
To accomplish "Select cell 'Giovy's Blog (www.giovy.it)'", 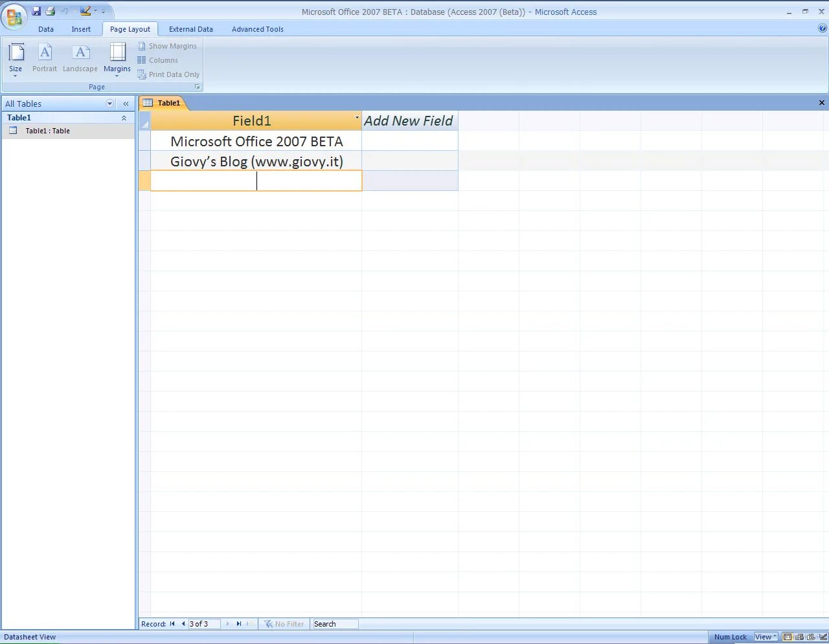I will pyautogui.click(x=256, y=161).
